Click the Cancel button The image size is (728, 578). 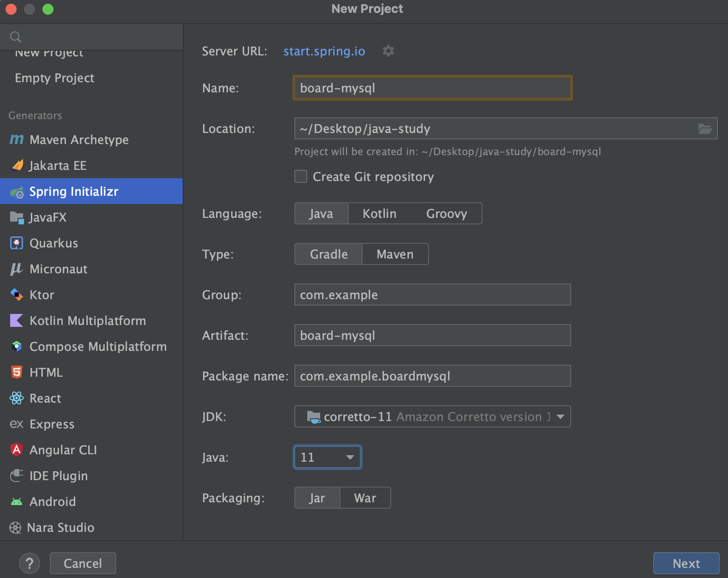[83, 563]
